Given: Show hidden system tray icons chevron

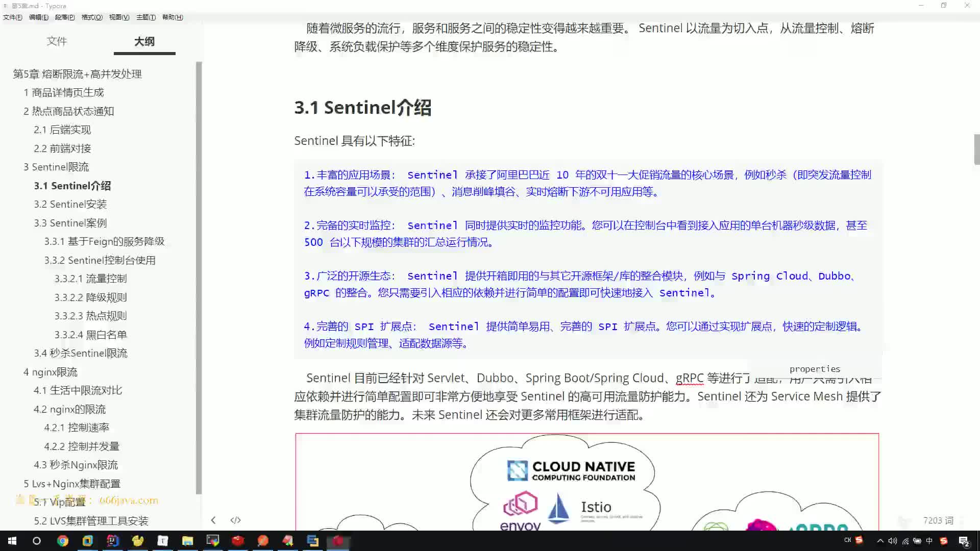Looking at the screenshot, I should click(880, 541).
